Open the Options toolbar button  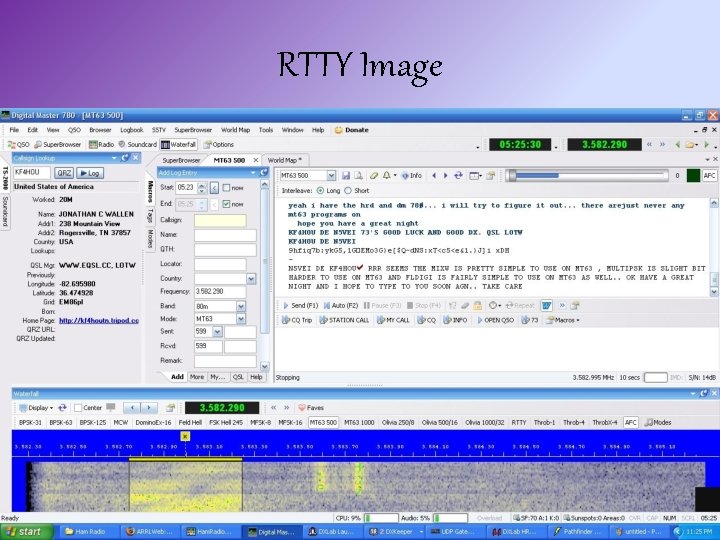click(219, 144)
